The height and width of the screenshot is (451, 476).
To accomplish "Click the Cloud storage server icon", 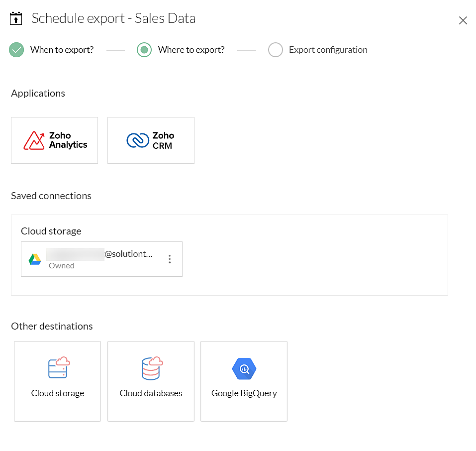I will (59, 368).
